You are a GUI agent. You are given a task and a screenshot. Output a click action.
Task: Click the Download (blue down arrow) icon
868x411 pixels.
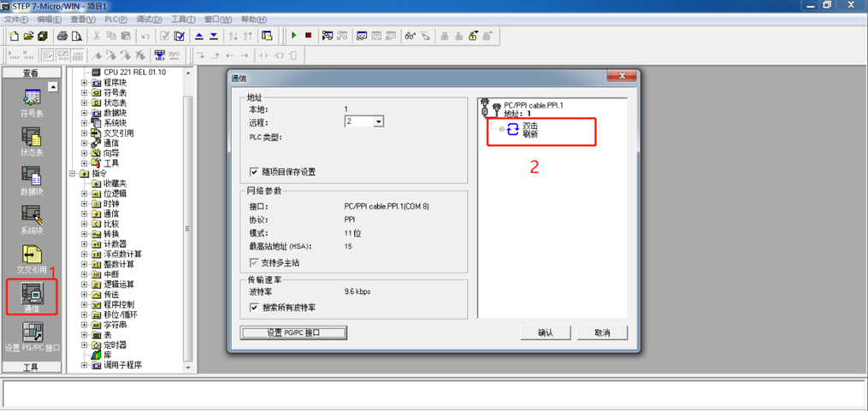point(214,36)
